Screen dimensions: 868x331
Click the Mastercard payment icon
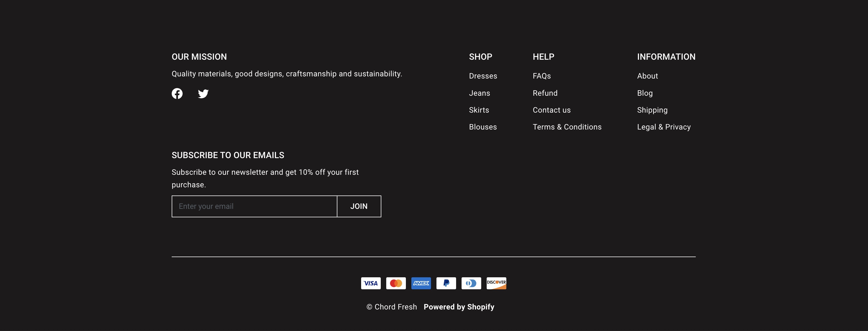click(396, 283)
